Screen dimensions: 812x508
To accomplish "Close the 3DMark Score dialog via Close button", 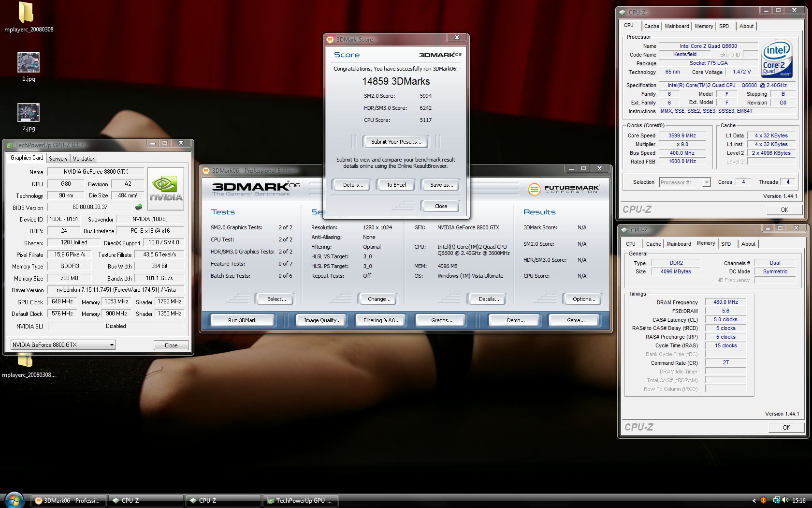I will coord(440,206).
